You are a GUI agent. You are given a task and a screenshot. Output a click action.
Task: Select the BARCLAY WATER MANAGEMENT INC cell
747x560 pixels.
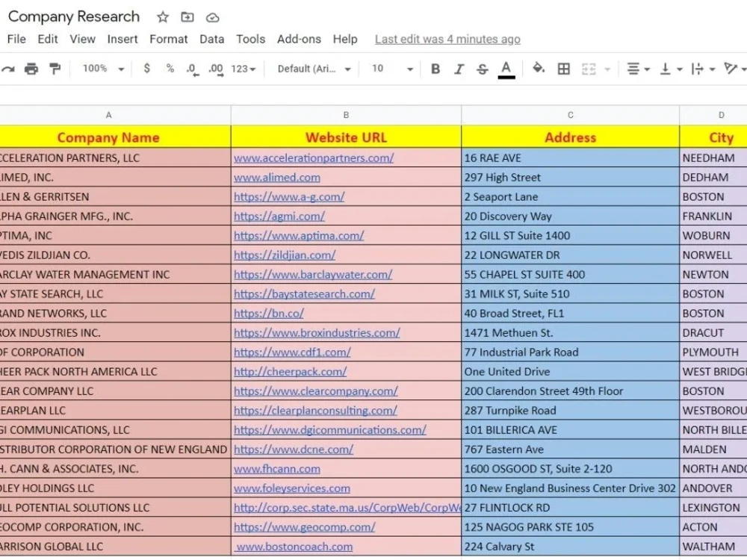(x=115, y=275)
